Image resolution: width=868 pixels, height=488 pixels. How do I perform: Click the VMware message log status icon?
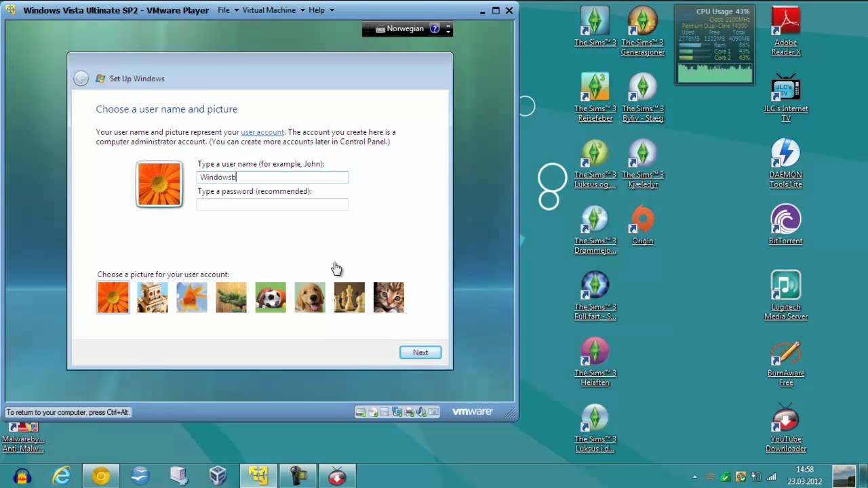pos(433,412)
